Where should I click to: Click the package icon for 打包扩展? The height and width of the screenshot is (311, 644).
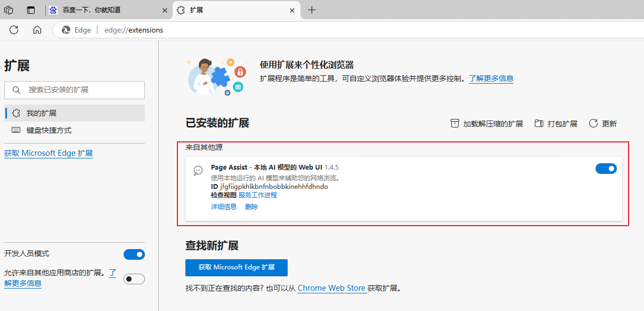539,124
